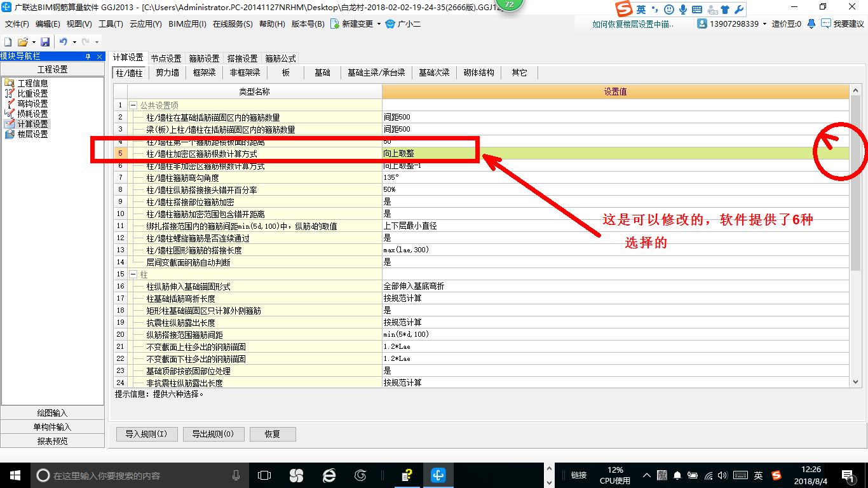Select the 砌体结构 sub-tab
Screen dimensions: 868x488
pos(478,73)
